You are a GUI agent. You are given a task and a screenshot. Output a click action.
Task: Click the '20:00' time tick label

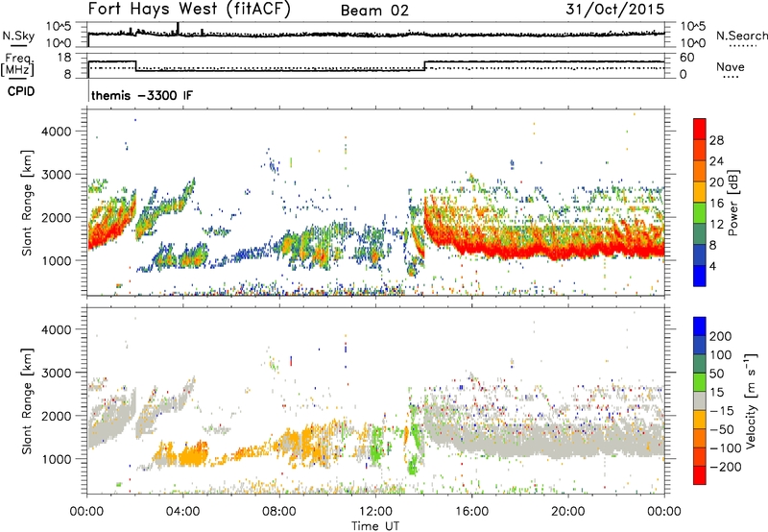[x=568, y=512]
